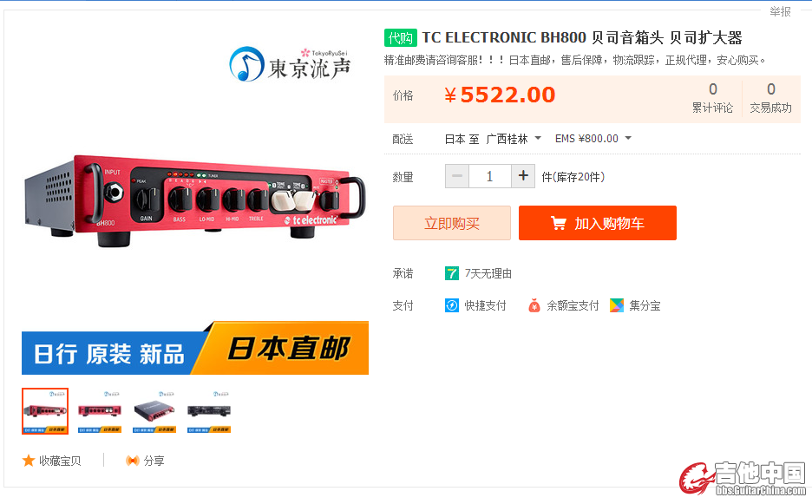Click the colorful 集分宝 icon

pyautogui.click(x=617, y=305)
